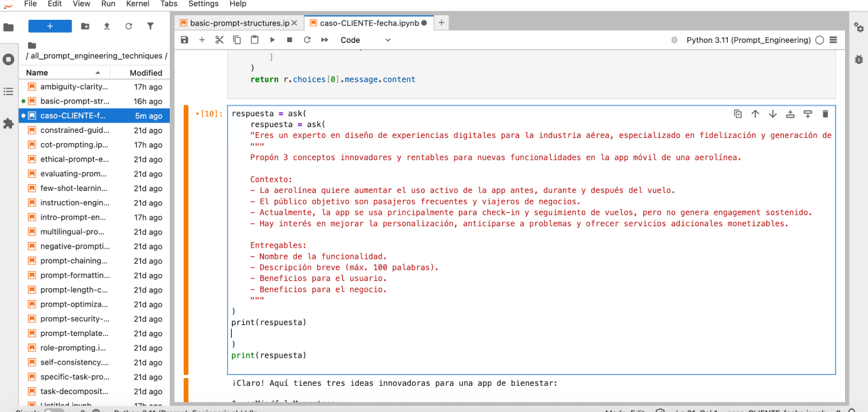868x412 pixels.
Task: Move the active cell up with the arrow icon
Action: (755, 114)
